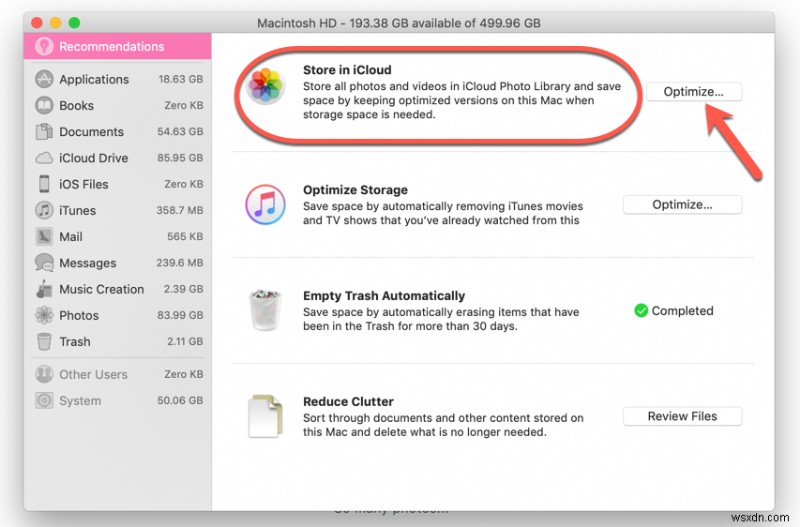Click the Books sidebar icon
The height and width of the screenshot is (527, 800).
[44, 105]
